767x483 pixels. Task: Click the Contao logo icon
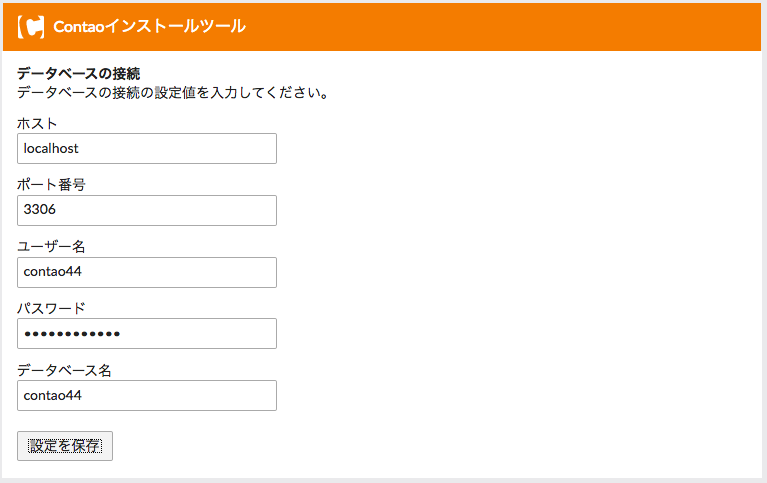coord(31,26)
